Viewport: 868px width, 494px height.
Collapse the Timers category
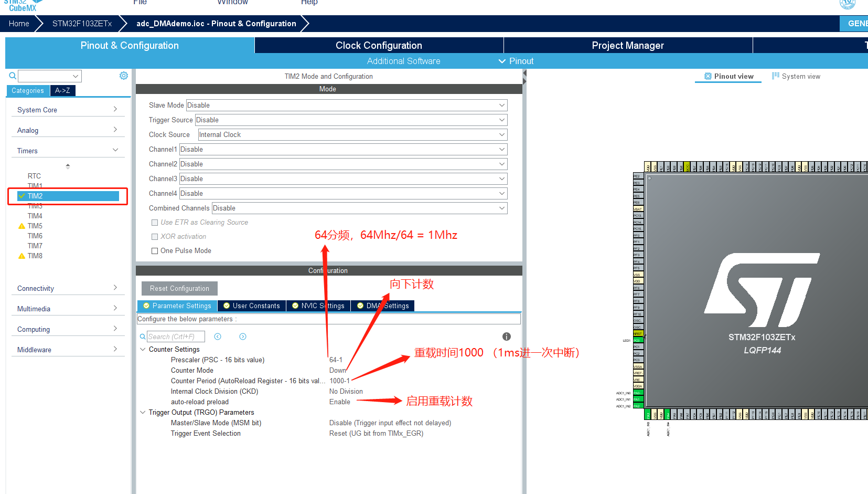68,151
